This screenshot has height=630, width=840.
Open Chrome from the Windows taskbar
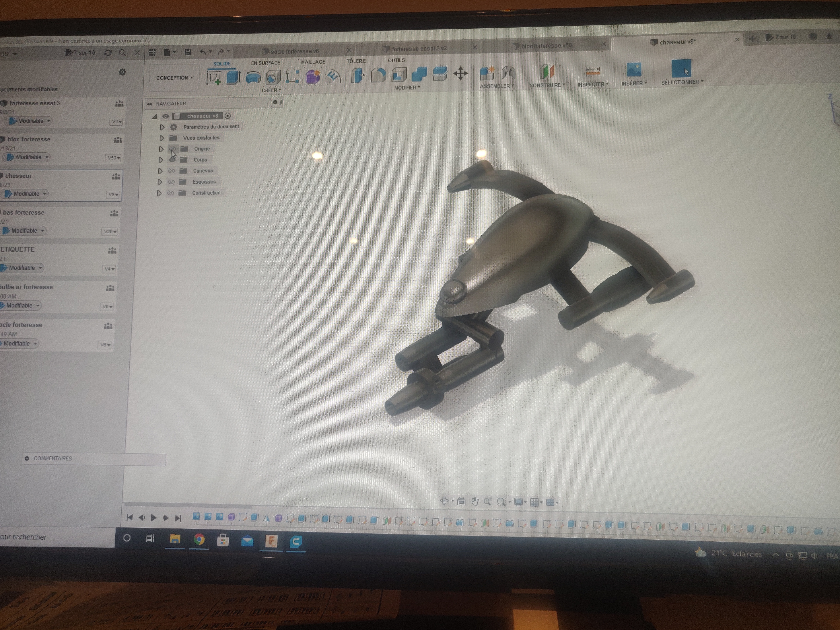(199, 540)
